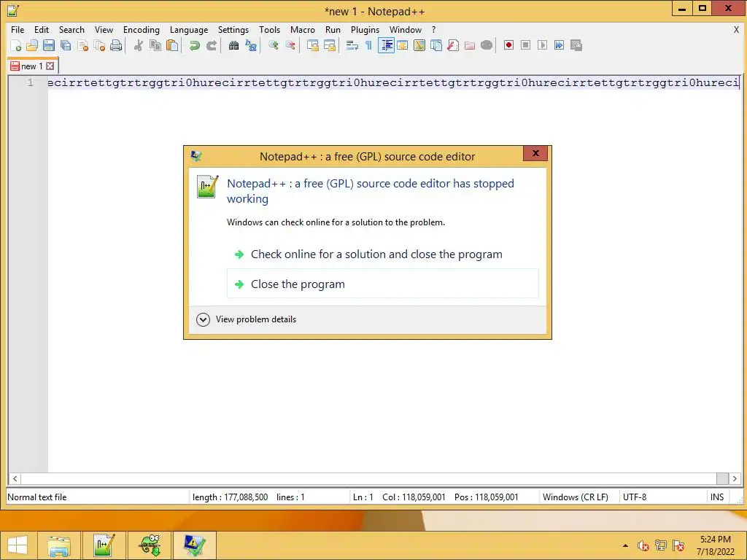Click the macro Playback icon

tap(542, 45)
